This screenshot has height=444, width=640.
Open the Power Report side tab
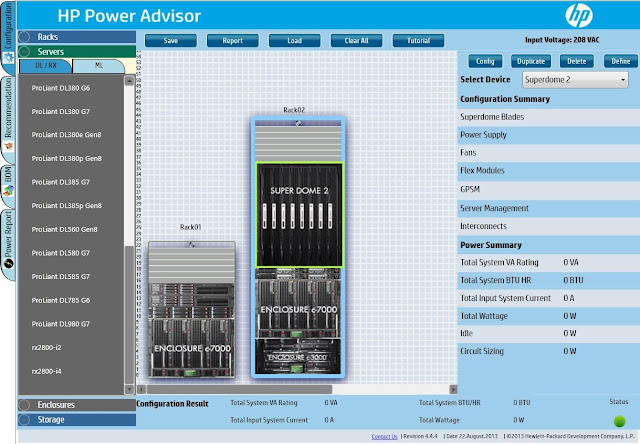point(8,245)
